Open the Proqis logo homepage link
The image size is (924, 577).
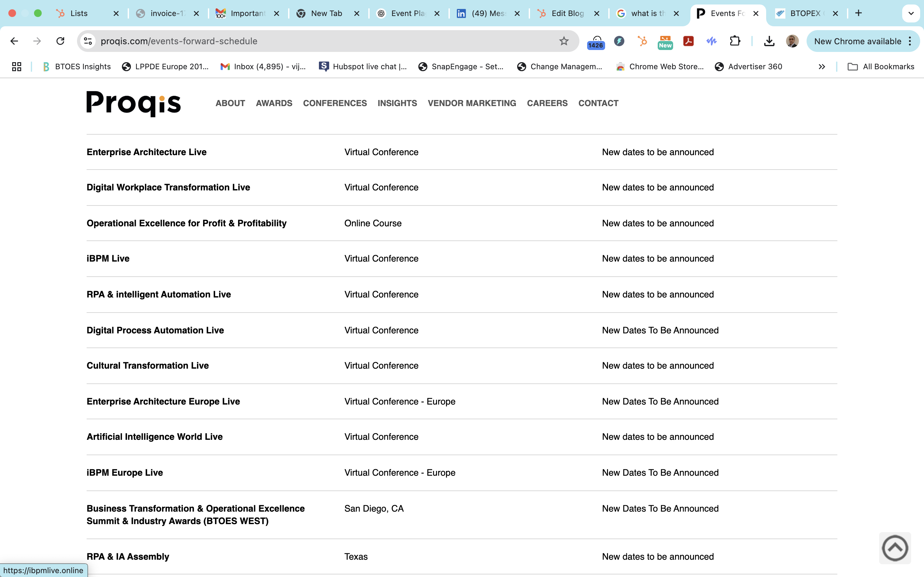pos(133,104)
